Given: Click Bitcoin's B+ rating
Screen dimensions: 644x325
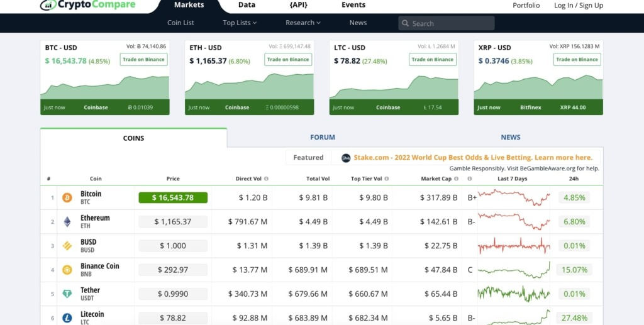Looking at the screenshot, I should [x=472, y=198].
